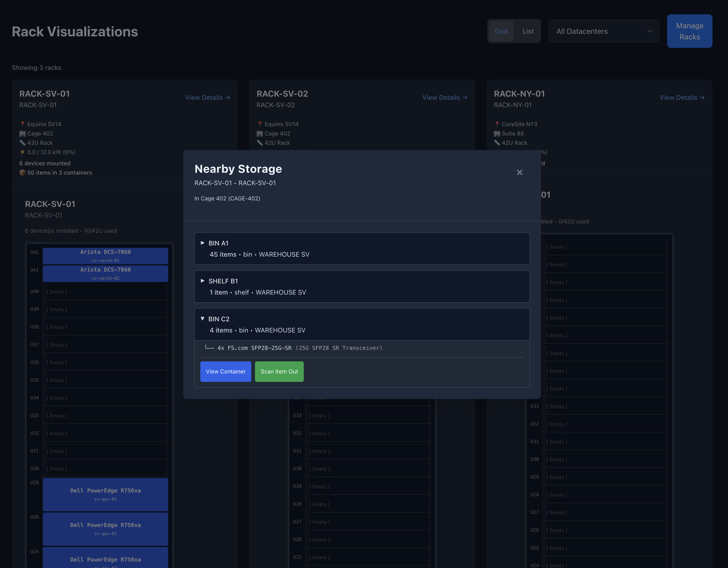Expand the BIN A1 disclosure triangle
This screenshot has width=728, height=568.
(x=202, y=243)
